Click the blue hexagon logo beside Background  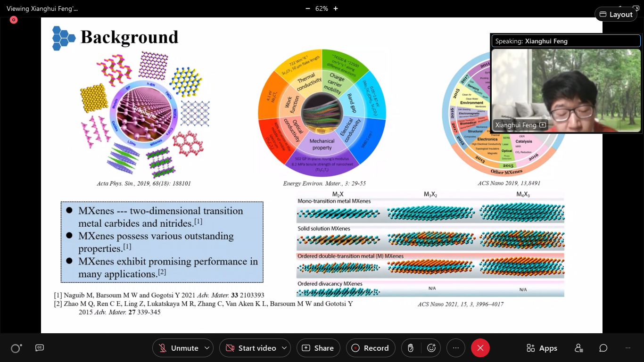coord(63,38)
